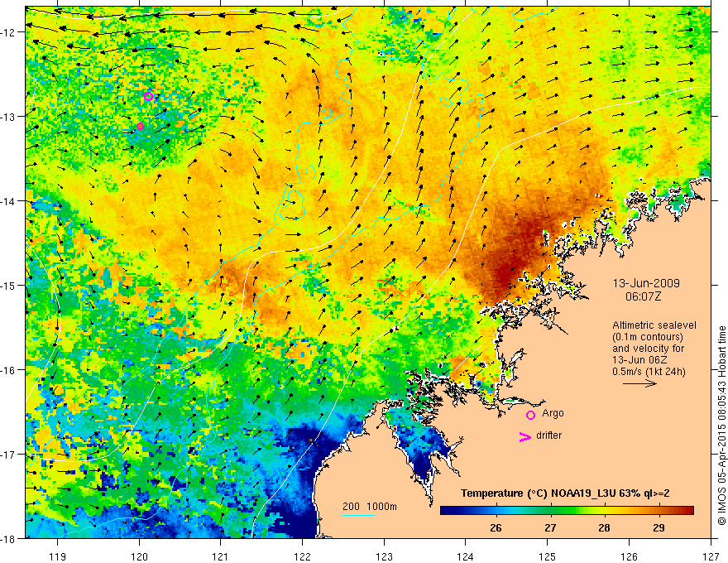Click the '122' longitude axis label
The width and height of the screenshot is (728, 563).
303,556
